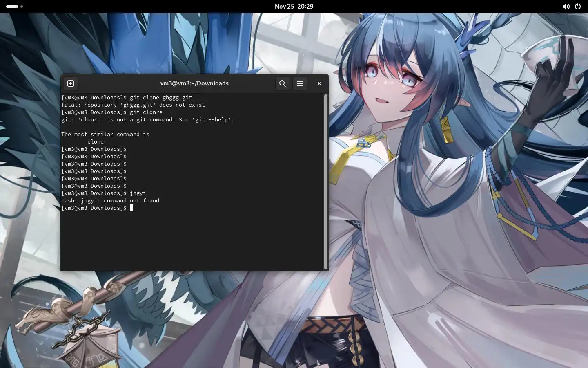Viewport: 588px width, 368px height.
Task: Click the indented 'clone' suggestion text
Action: 96,141
